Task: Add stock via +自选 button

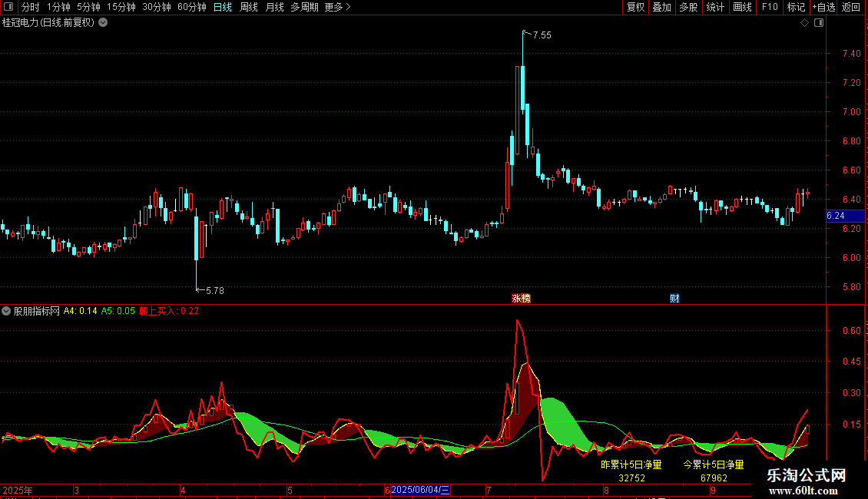Action: coord(823,7)
